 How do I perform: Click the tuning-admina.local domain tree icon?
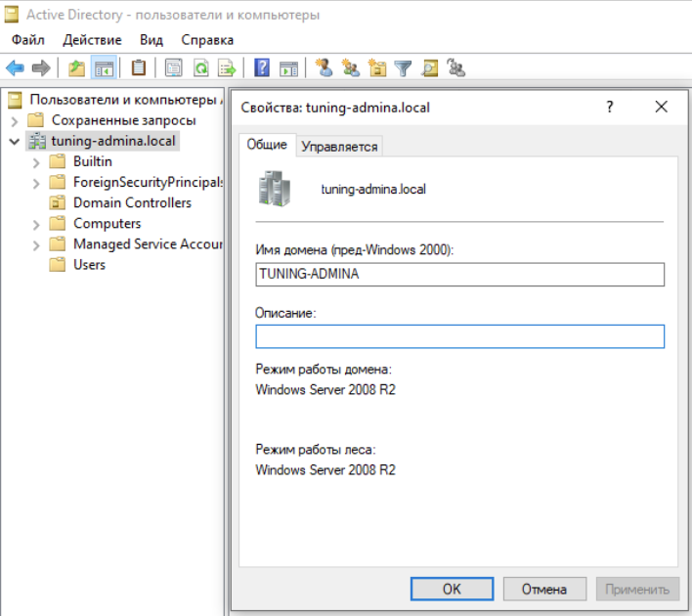click(37, 141)
